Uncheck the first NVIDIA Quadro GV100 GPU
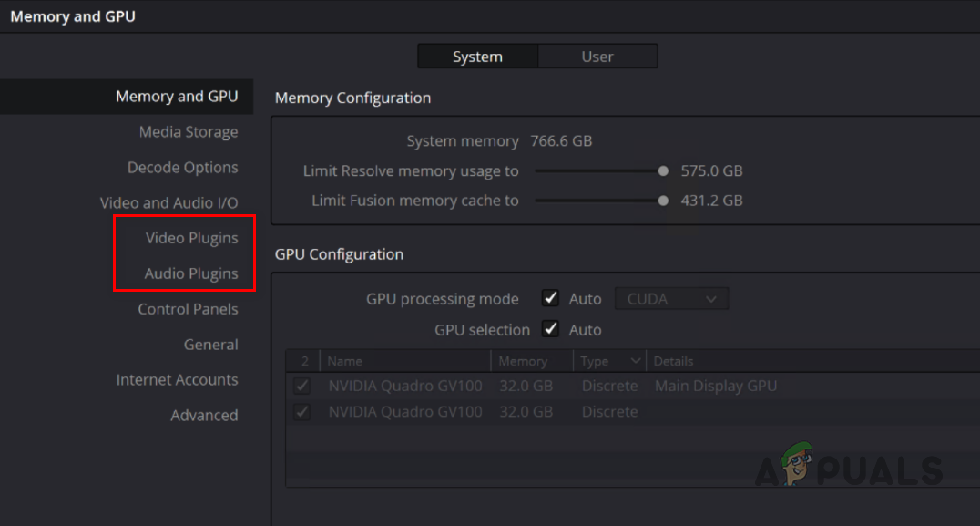This screenshot has width=980, height=526. (301, 385)
